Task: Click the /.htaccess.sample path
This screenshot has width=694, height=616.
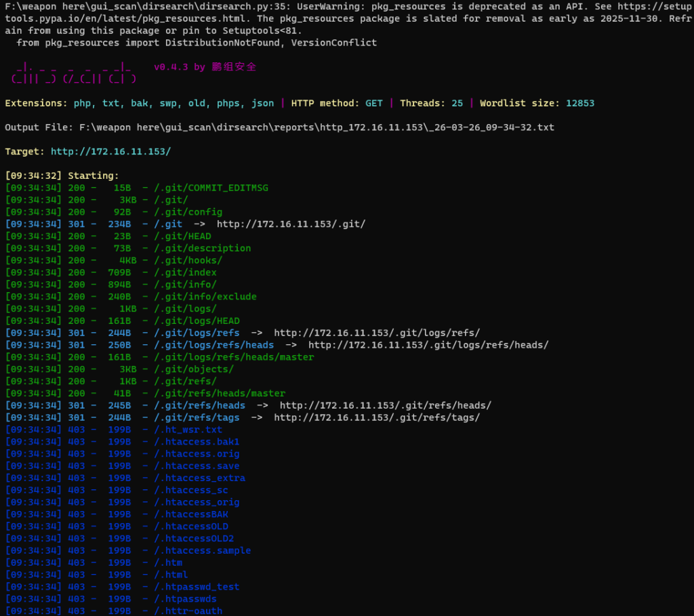Action: point(202,550)
